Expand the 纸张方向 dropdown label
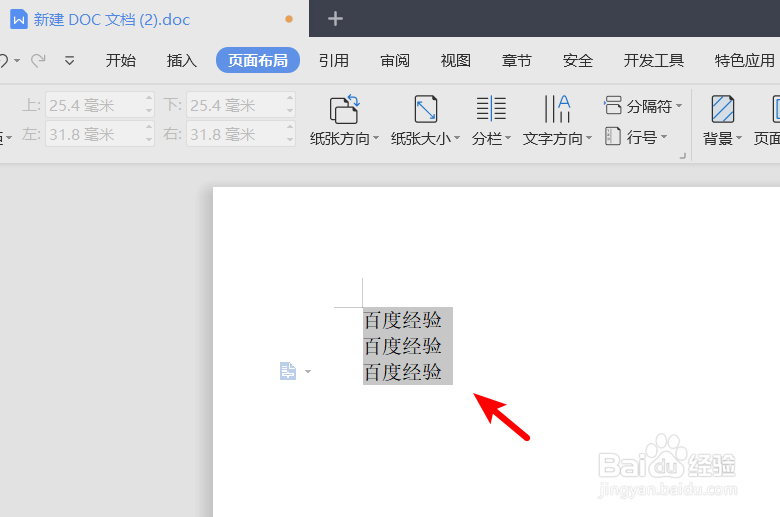This screenshot has width=780, height=517. tap(344, 138)
